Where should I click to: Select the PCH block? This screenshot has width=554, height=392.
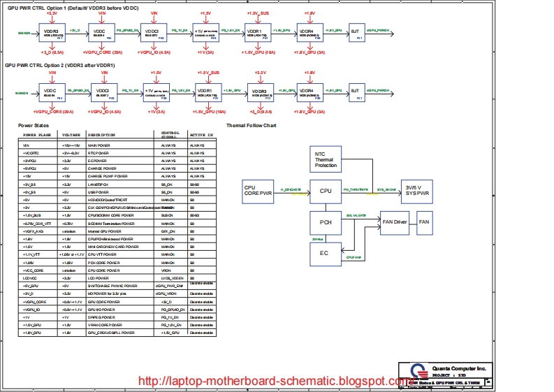(326, 222)
